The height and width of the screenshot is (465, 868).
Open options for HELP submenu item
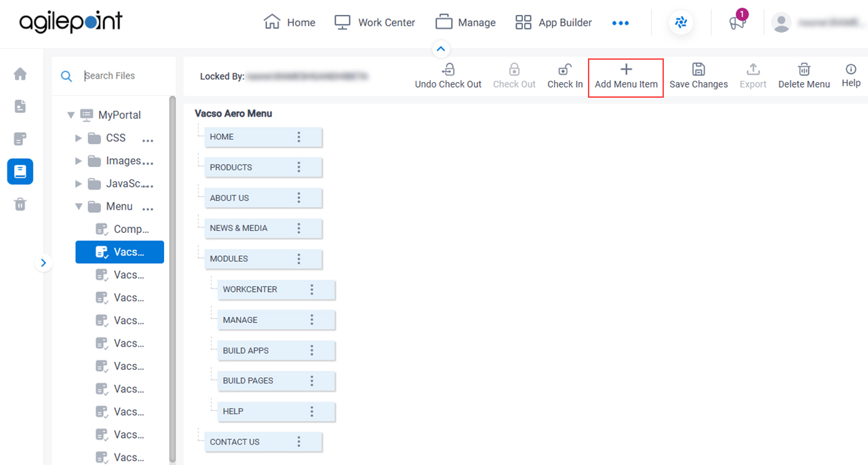312,411
